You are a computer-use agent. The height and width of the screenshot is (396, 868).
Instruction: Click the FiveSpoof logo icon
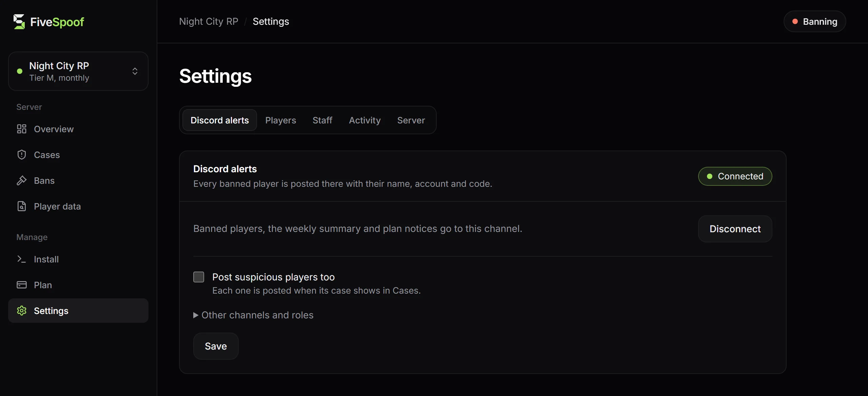pos(19,22)
